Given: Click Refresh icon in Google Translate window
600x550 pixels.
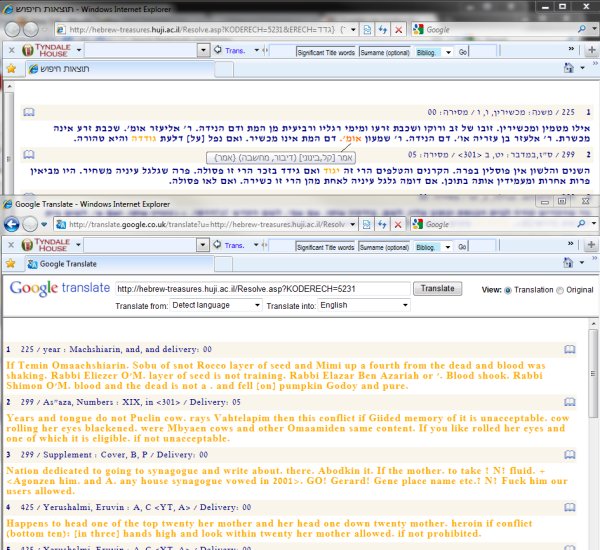Looking at the screenshot, I should [382, 224].
